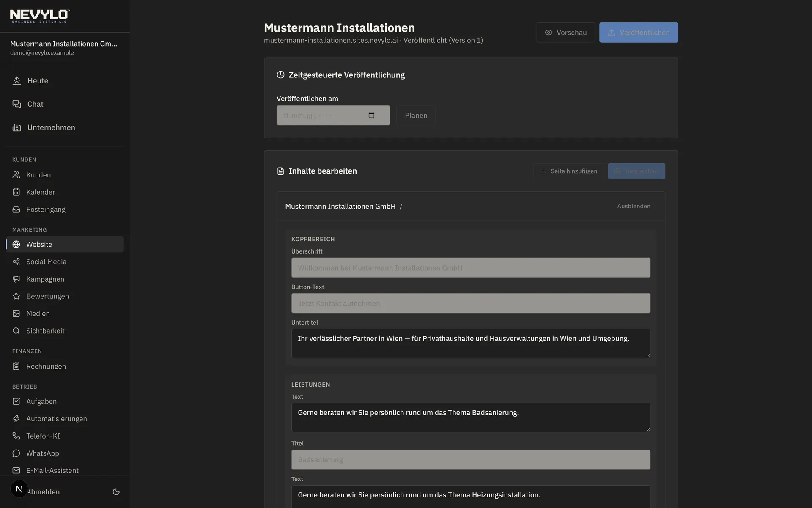Click Abmelden to log out

pyautogui.click(x=43, y=492)
